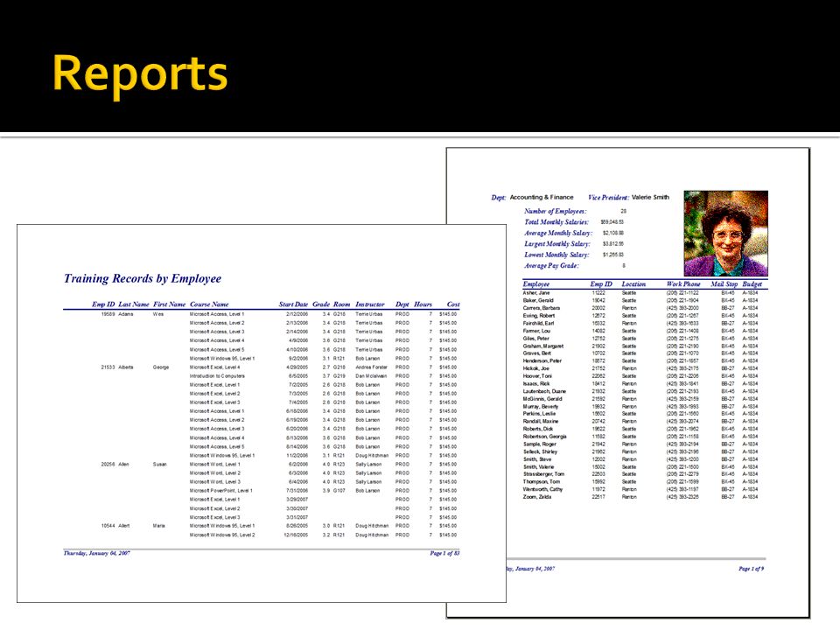
Task: Click 'Average Monthly Salary:' label
Action: coord(558,234)
